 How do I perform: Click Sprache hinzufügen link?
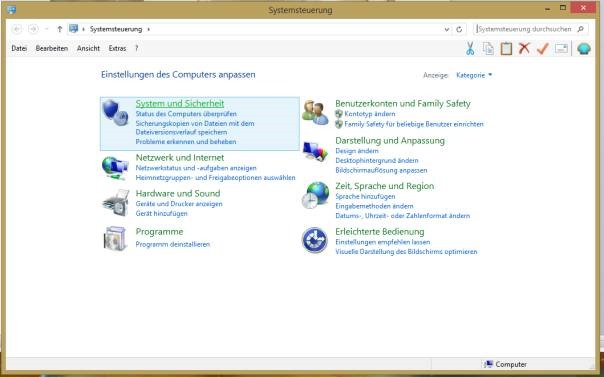tap(365, 196)
